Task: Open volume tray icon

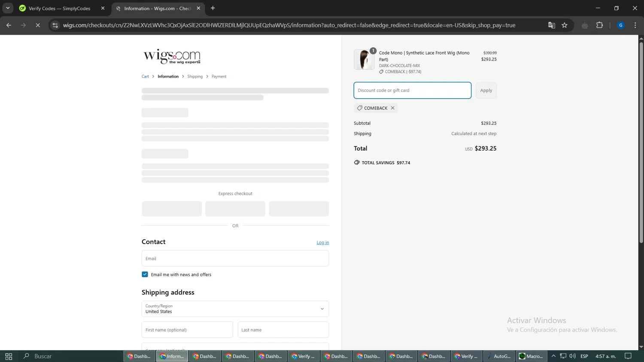Action: pyautogui.click(x=572, y=356)
